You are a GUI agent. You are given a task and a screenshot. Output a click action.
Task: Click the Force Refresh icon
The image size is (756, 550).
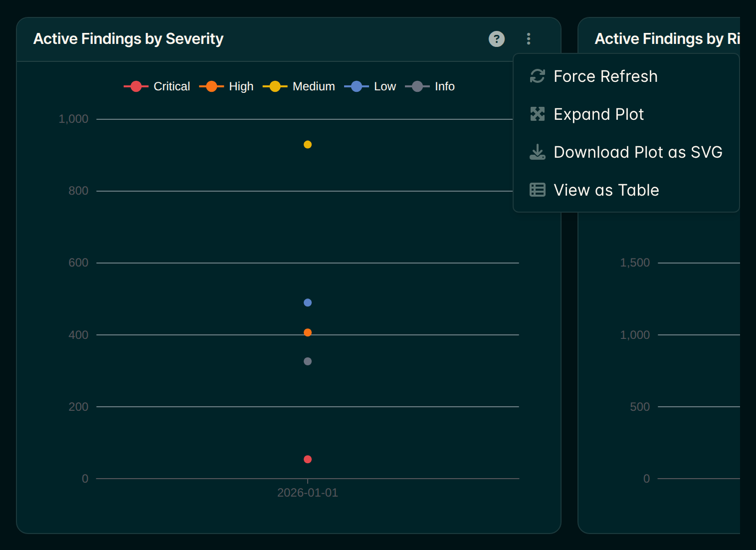537,76
